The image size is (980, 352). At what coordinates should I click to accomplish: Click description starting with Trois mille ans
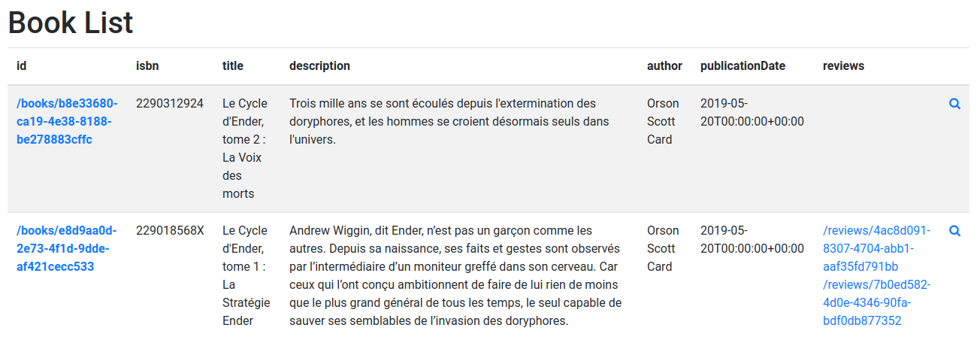coord(443,121)
